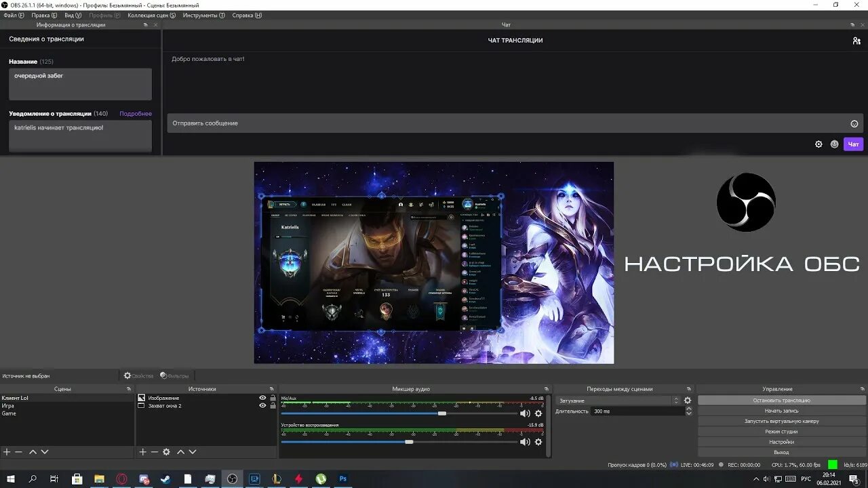The width and height of the screenshot is (868, 488).
Task: Click the Длительность 300 ms field
Action: pyautogui.click(x=637, y=411)
